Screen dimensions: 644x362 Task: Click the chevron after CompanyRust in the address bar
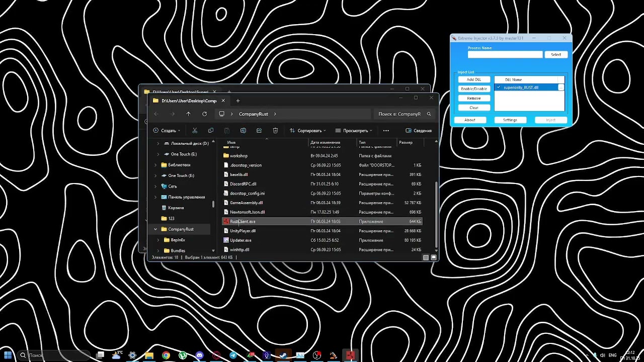(275, 114)
